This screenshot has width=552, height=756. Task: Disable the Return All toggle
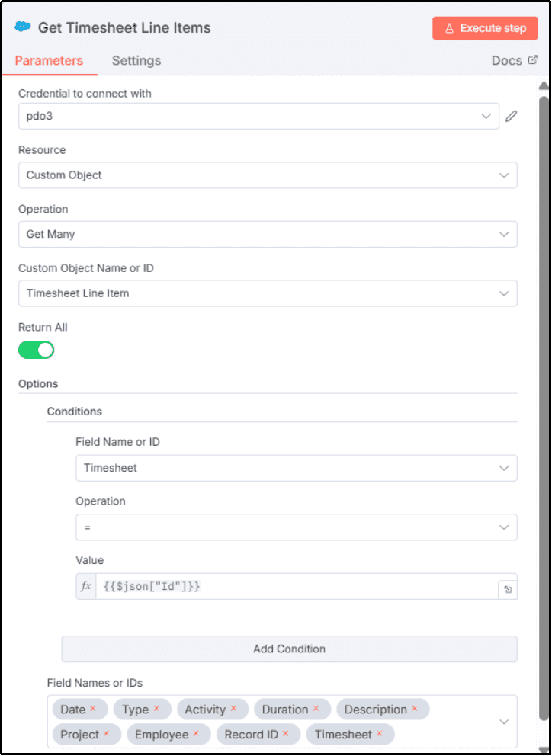(x=37, y=350)
